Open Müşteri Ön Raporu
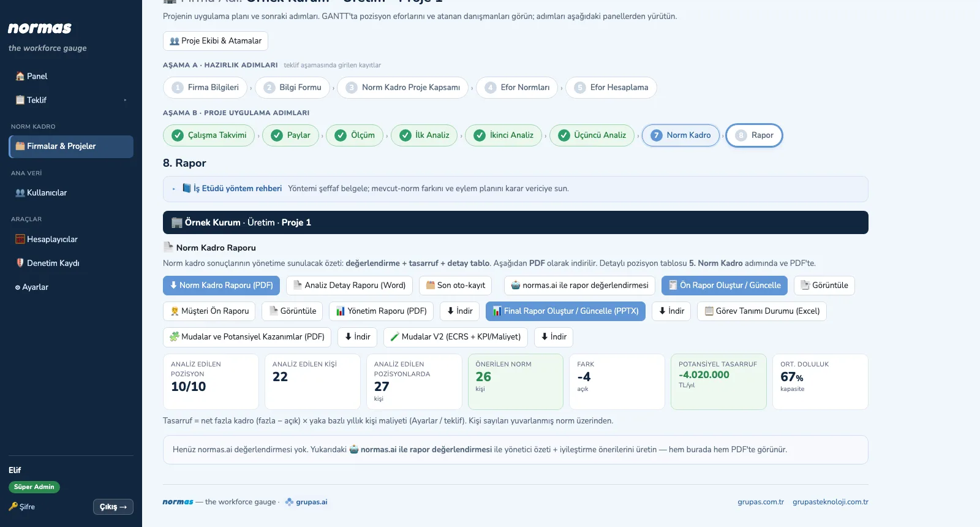The height and width of the screenshot is (527, 980). coord(209,311)
